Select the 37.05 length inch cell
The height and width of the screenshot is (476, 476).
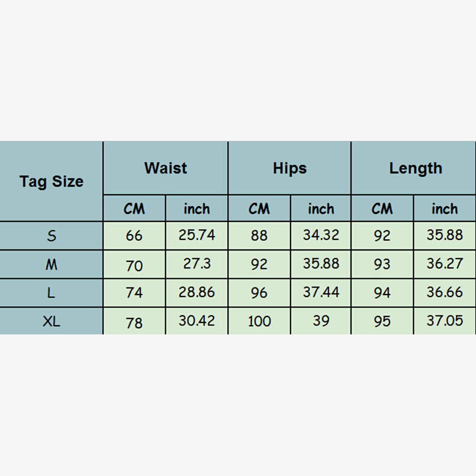point(445,321)
